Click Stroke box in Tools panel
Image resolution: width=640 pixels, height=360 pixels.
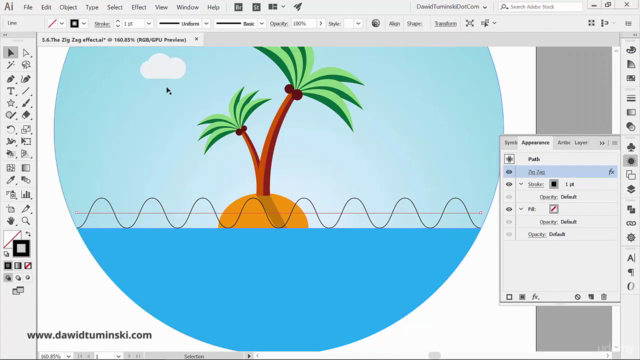pos(21,248)
